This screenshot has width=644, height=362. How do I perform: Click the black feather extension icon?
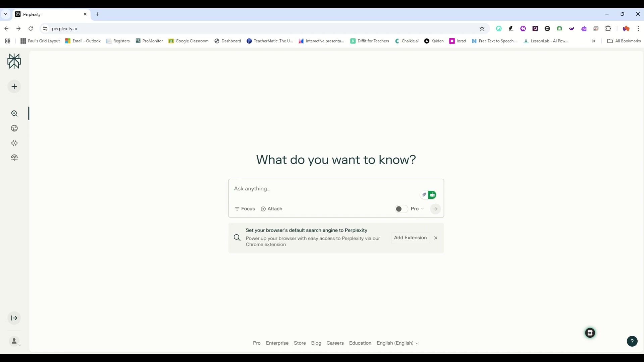511,28
